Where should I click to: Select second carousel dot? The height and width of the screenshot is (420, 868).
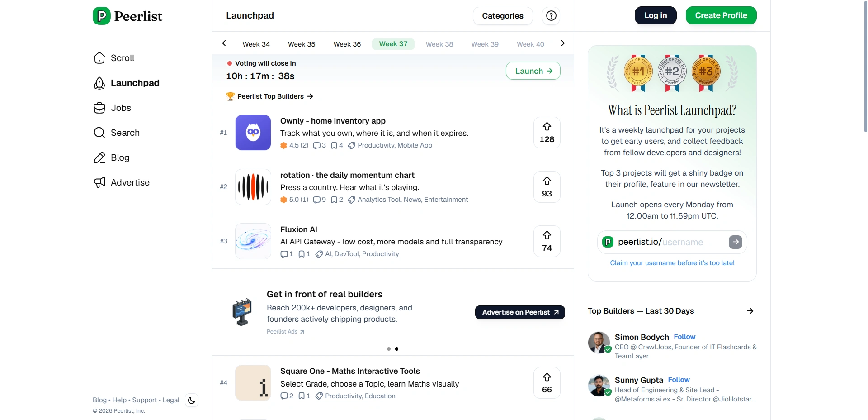pyautogui.click(x=396, y=349)
